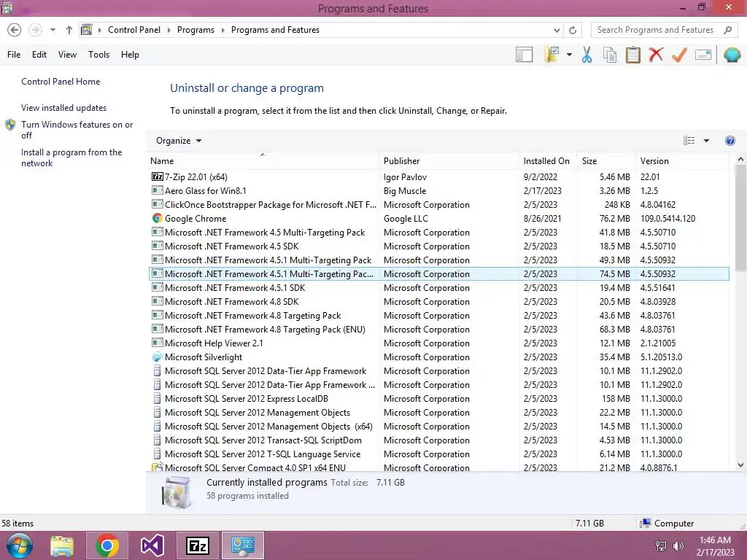Expand chevron before Control Panel breadcrumb
The width and height of the screenshot is (747, 560).
coord(99,30)
